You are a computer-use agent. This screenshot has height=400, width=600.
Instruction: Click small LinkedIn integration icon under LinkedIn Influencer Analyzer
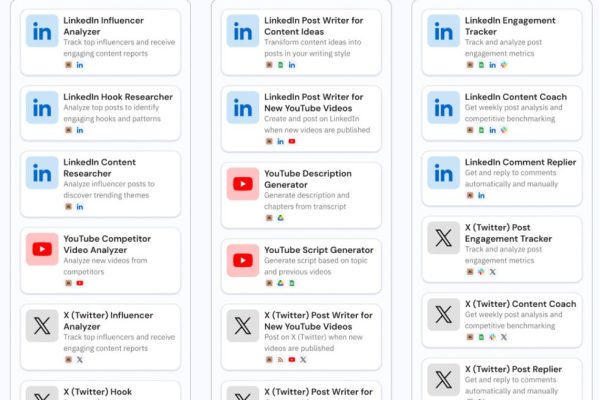(x=80, y=65)
